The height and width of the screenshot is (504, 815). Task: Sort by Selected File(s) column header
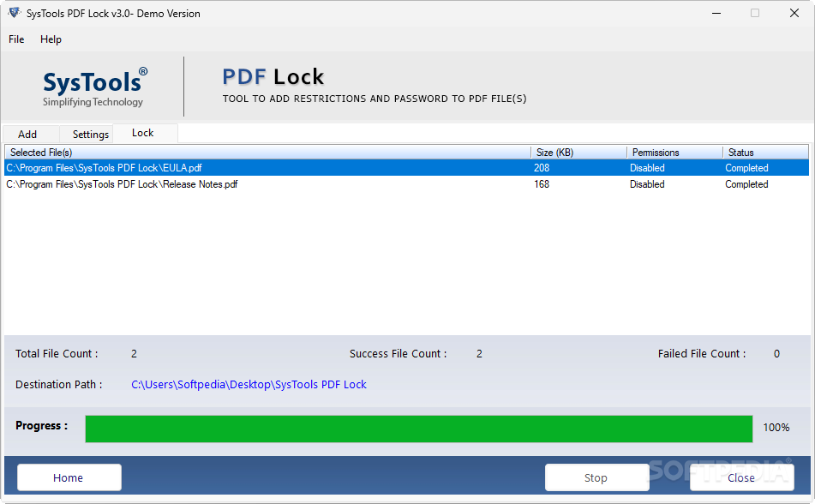267,153
